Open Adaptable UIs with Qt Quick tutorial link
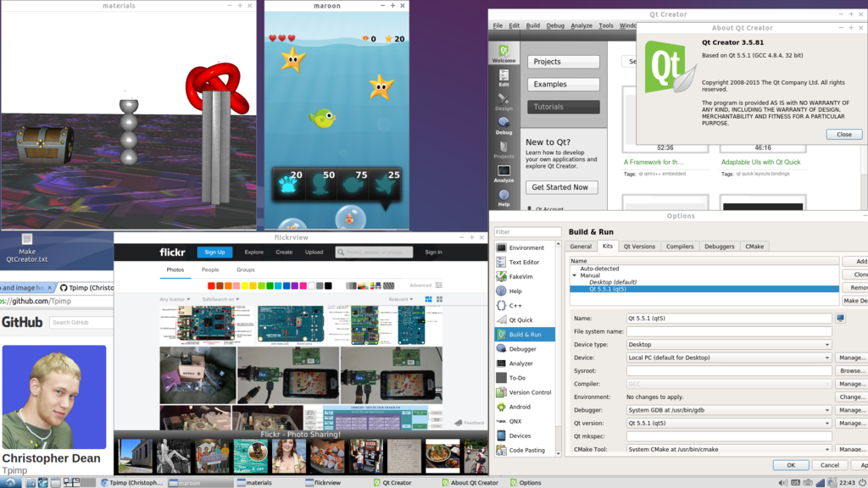 [760, 162]
